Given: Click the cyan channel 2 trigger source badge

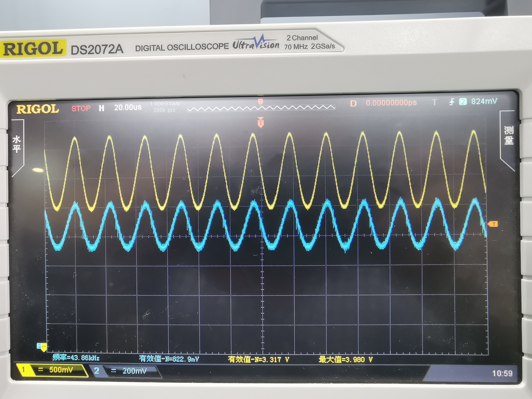Looking at the screenshot, I should coord(463,102).
